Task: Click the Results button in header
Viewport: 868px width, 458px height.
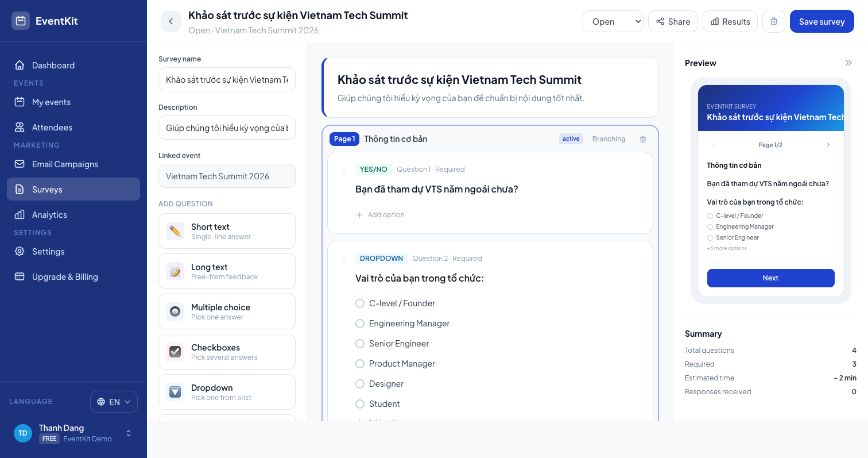Action: [730, 21]
